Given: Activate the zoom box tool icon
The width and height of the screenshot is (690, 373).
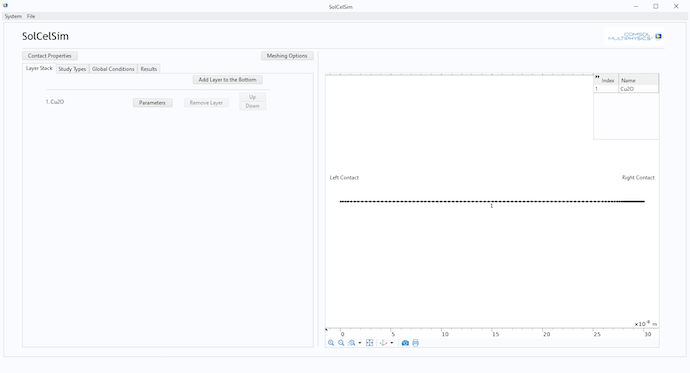Looking at the screenshot, I should [x=352, y=343].
